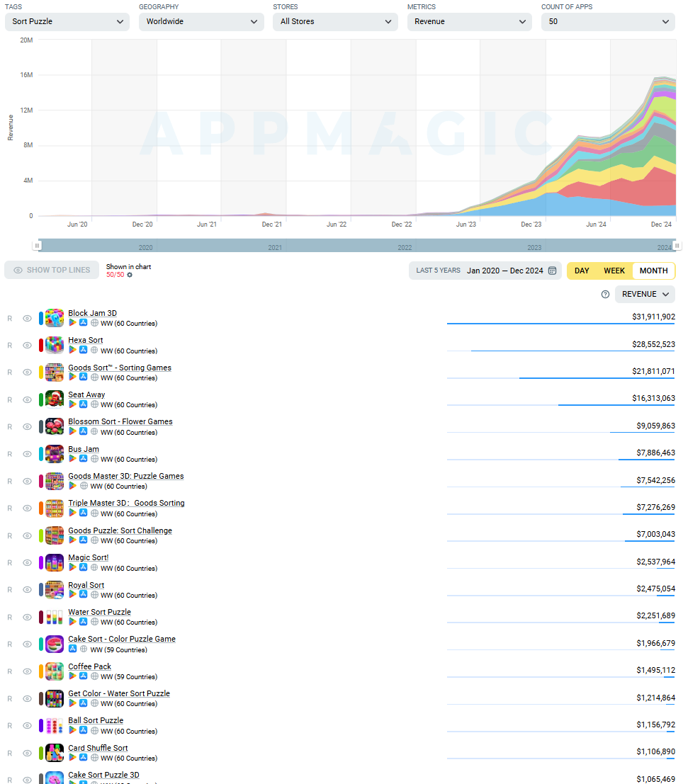Expand Count of Apps dropdown showing 50
This screenshot has width=683, height=784.
(x=608, y=21)
